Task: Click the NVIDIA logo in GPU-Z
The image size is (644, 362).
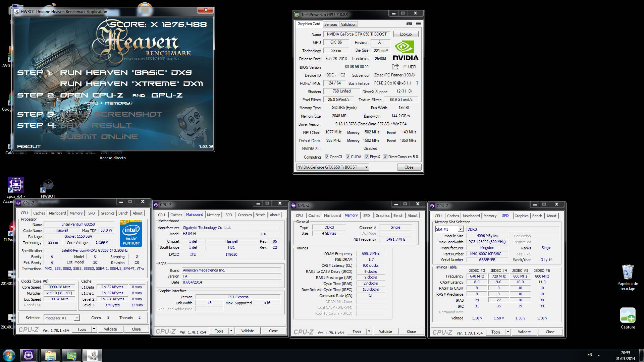Action: point(406,51)
